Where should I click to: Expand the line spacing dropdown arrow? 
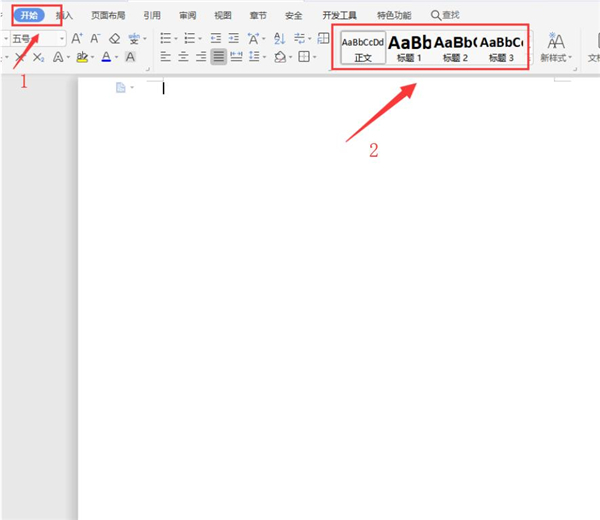coord(264,57)
